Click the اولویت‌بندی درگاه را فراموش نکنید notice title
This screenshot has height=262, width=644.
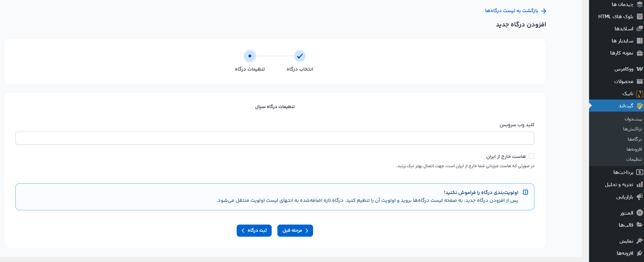click(x=481, y=192)
